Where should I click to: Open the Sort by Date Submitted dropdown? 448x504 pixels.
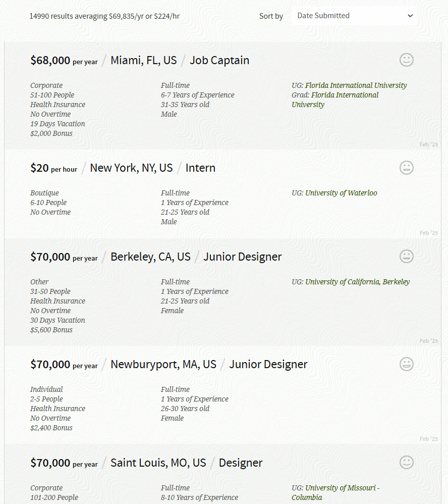pyautogui.click(x=355, y=16)
